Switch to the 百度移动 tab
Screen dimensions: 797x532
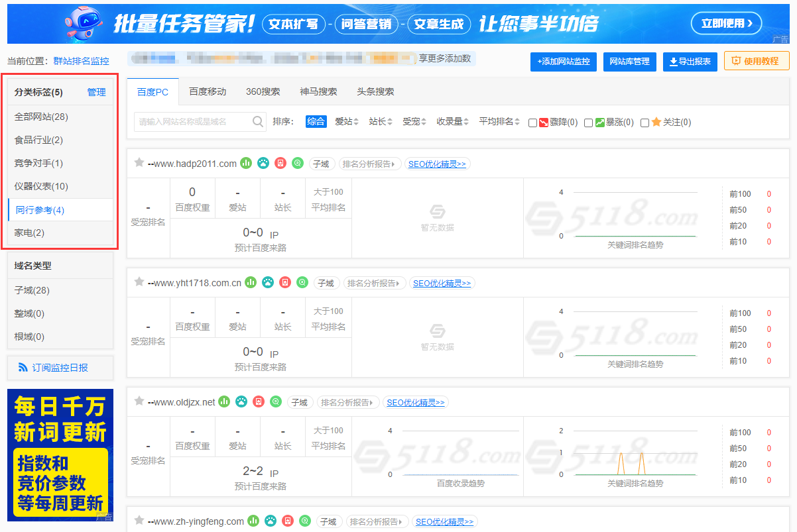[x=208, y=92]
